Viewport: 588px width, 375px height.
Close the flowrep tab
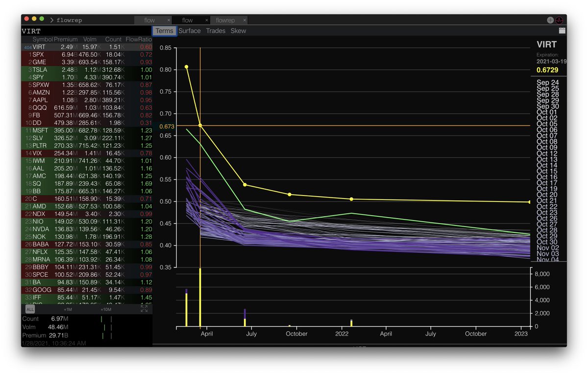245,20
